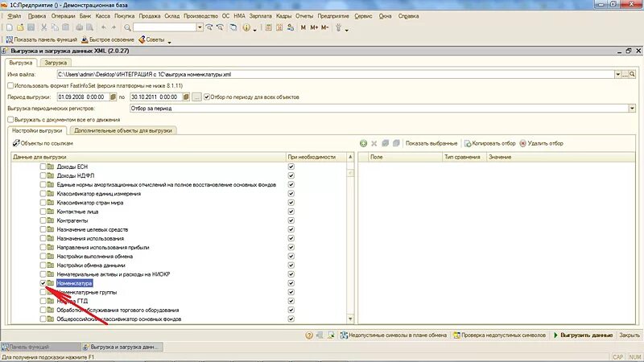Screen dimensions: 644x362
Task: Click 'Объекты по ссылкам' toolbar button
Action: [43, 143]
